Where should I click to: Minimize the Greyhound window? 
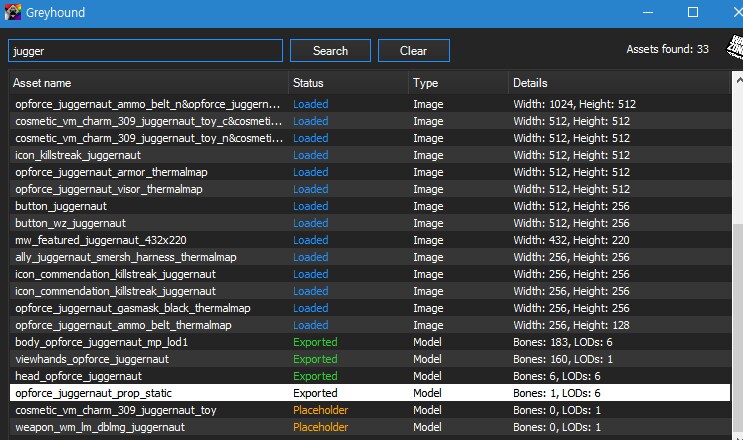(648, 12)
